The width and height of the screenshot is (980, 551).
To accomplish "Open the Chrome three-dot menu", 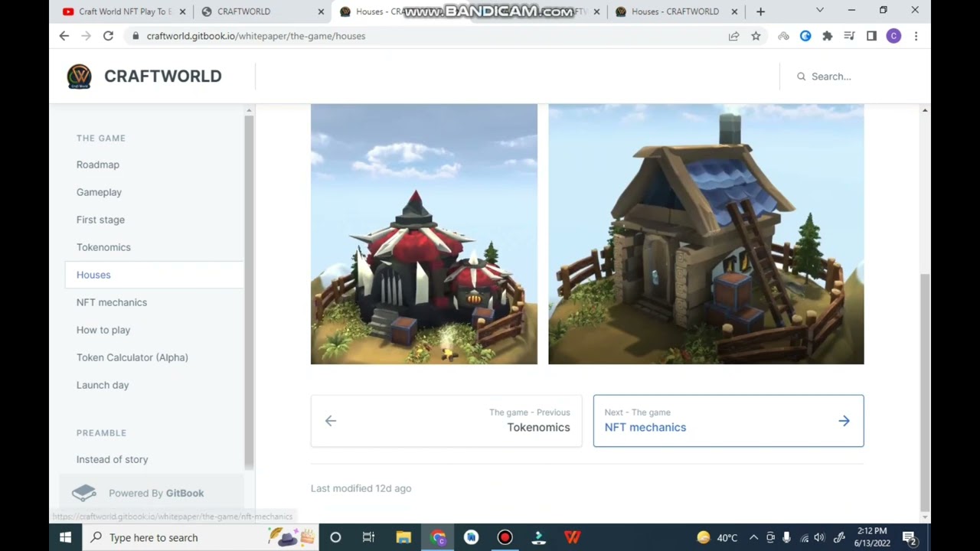I will tap(916, 36).
